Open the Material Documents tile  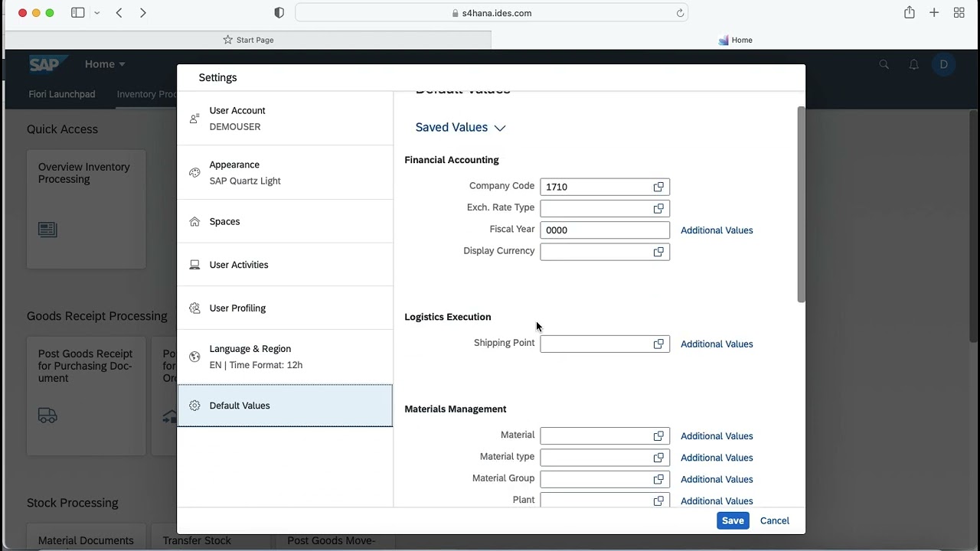point(87,536)
